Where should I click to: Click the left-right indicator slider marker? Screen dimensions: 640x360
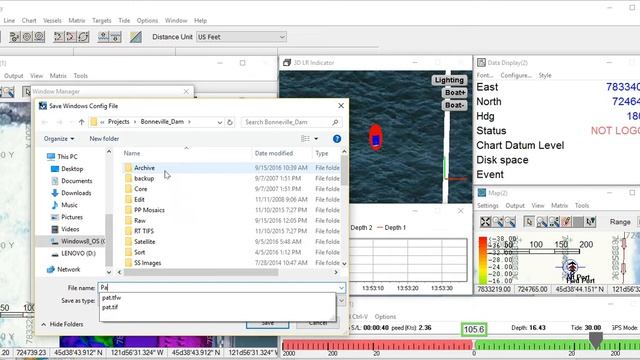[x=596, y=340]
